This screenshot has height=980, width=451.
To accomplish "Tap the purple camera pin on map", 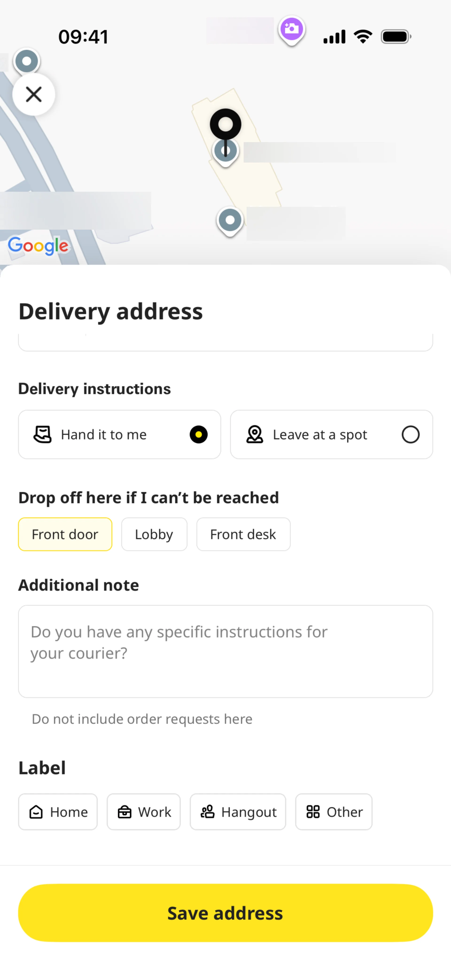I will [292, 30].
